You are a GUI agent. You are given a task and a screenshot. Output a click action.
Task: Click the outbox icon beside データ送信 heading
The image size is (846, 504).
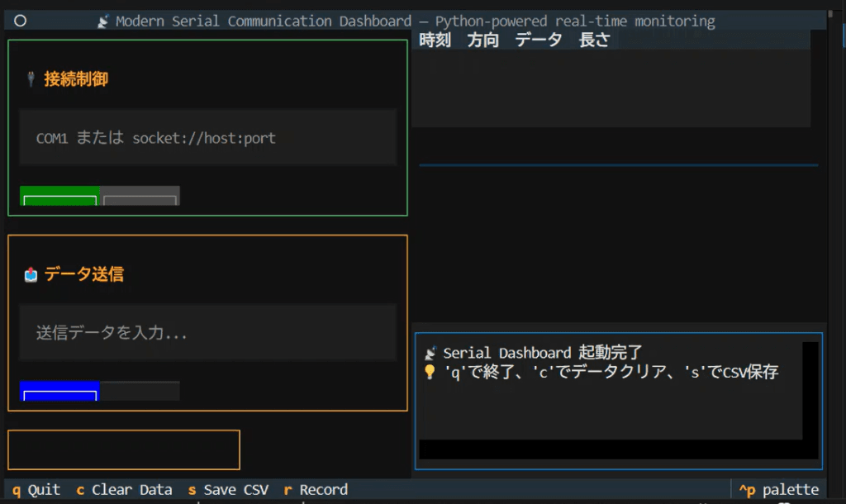click(29, 275)
